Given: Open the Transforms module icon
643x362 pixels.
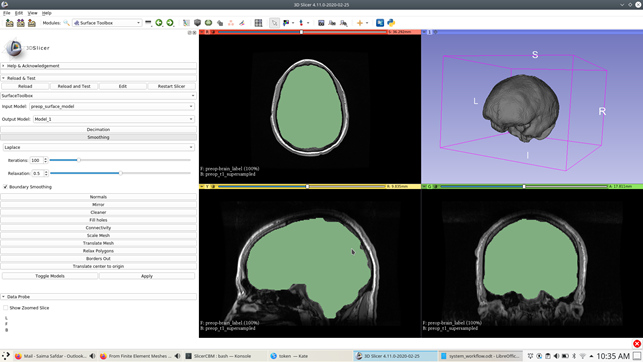Looking at the screenshot, I should (x=220, y=23).
